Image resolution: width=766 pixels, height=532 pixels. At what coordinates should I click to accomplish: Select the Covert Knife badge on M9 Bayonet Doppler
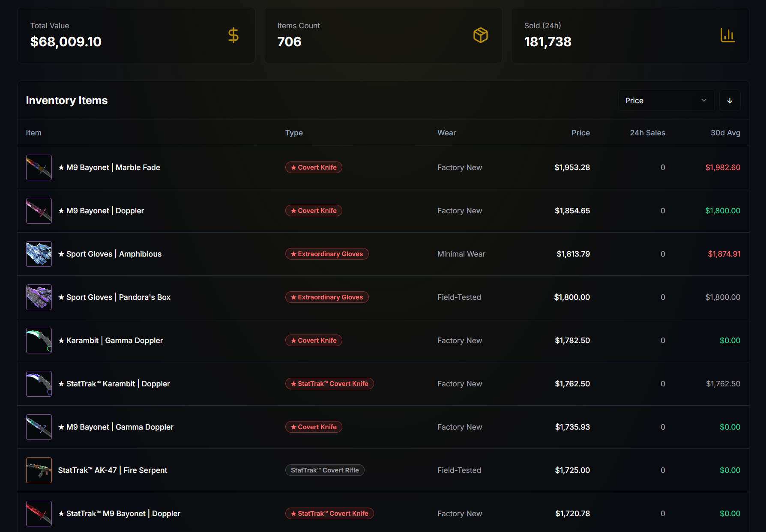point(314,210)
